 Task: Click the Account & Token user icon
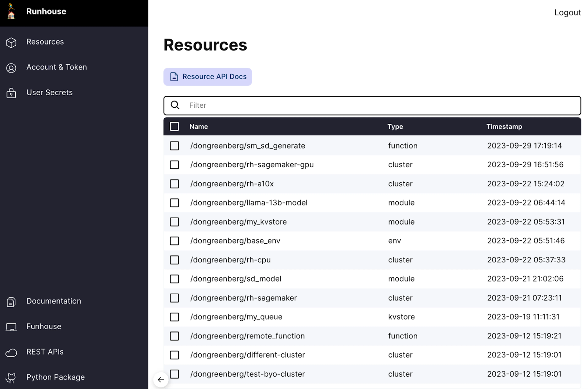pos(11,68)
